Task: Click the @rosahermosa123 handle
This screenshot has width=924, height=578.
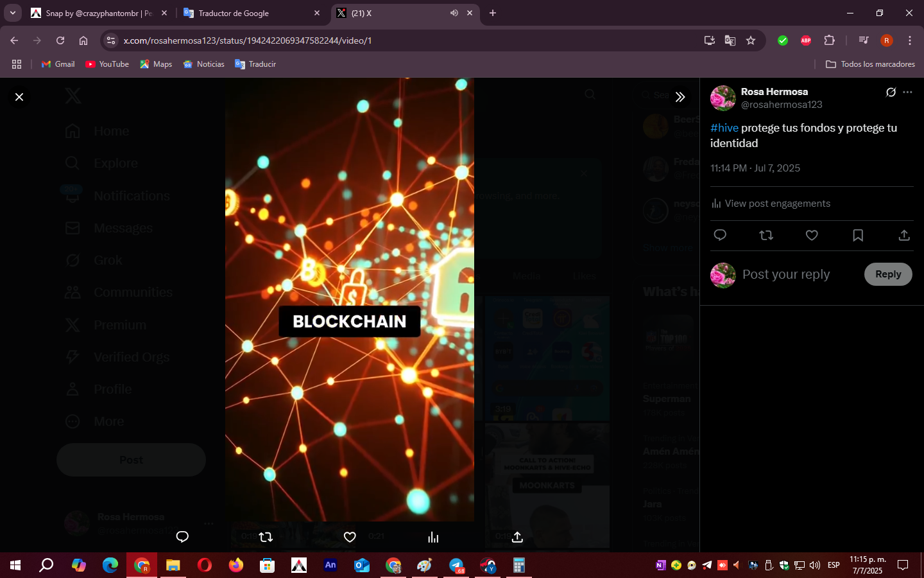Action: click(x=782, y=104)
